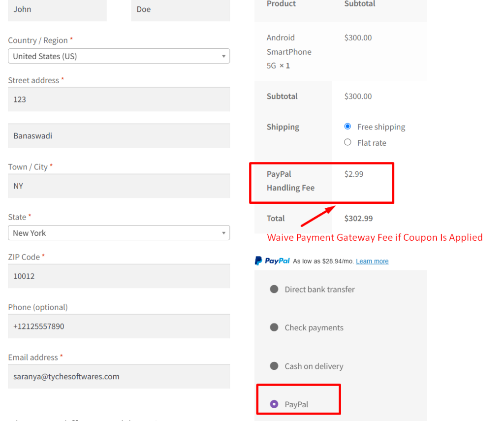
Task: Click the last name field showing Doe
Action: 180,9
